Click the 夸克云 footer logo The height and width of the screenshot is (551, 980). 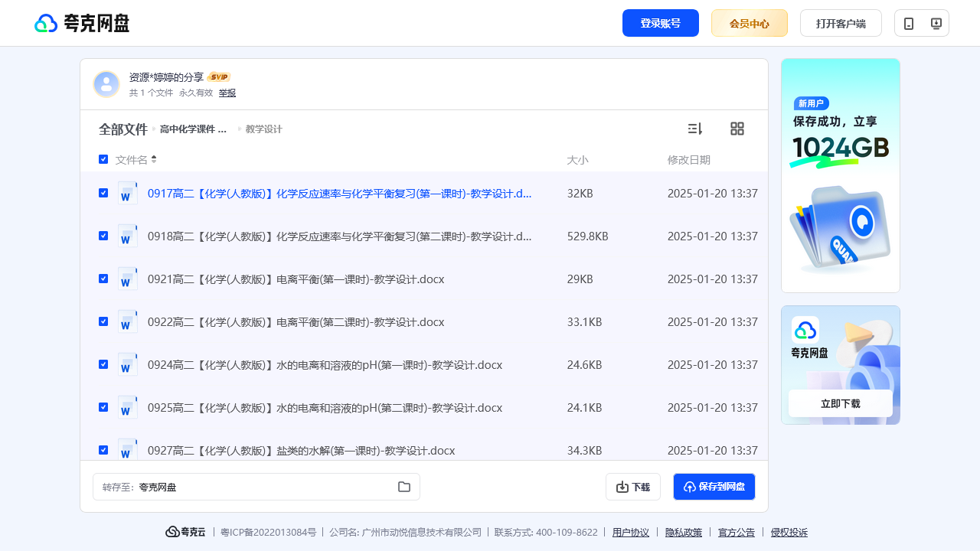point(186,532)
